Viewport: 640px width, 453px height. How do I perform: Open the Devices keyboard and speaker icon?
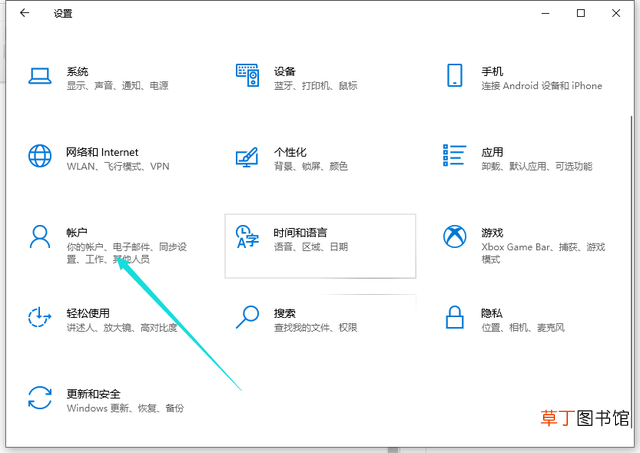pyautogui.click(x=247, y=75)
